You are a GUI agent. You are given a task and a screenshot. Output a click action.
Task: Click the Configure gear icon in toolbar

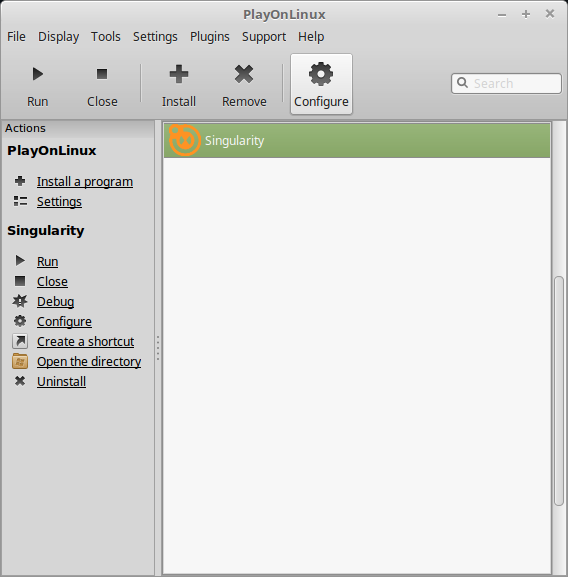321,74
